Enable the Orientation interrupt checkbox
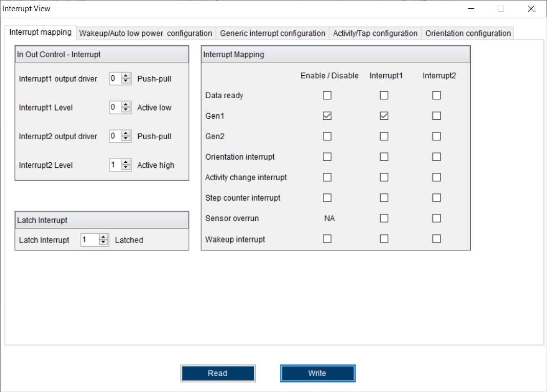547x392 pixels. point(327,157)
